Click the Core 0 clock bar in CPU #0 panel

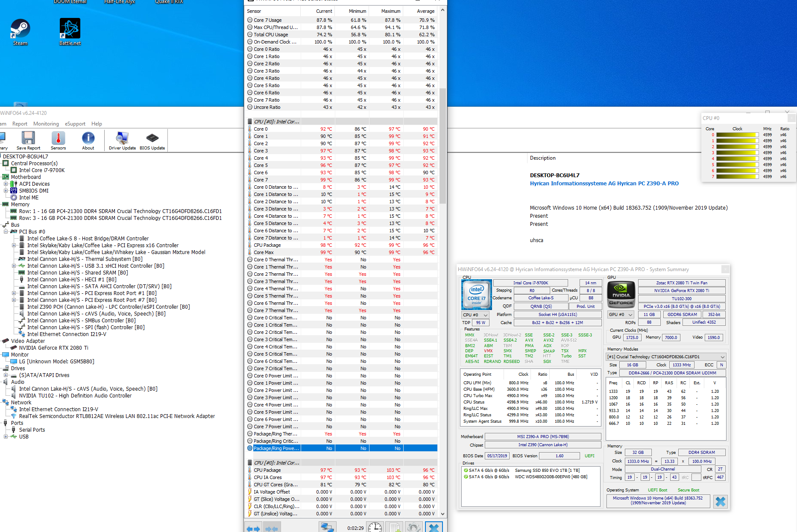point(737,135)
